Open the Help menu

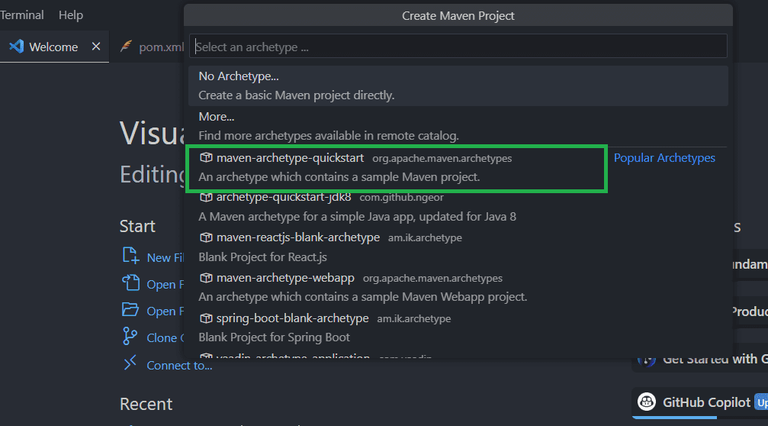(71, 15)
